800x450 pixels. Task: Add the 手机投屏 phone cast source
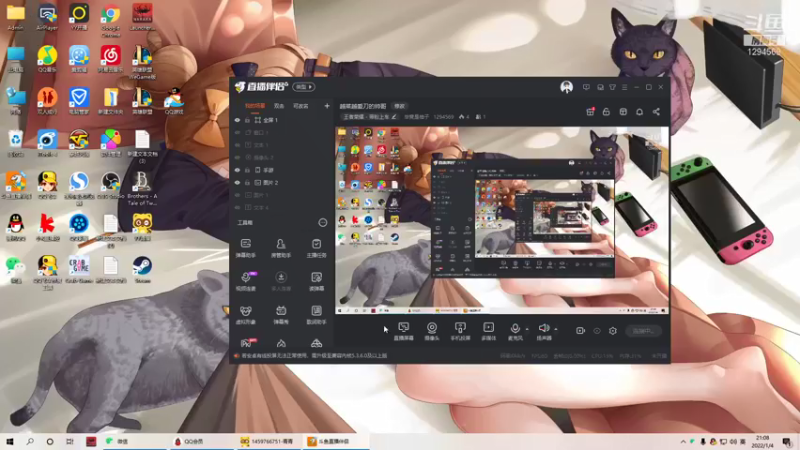460,331
